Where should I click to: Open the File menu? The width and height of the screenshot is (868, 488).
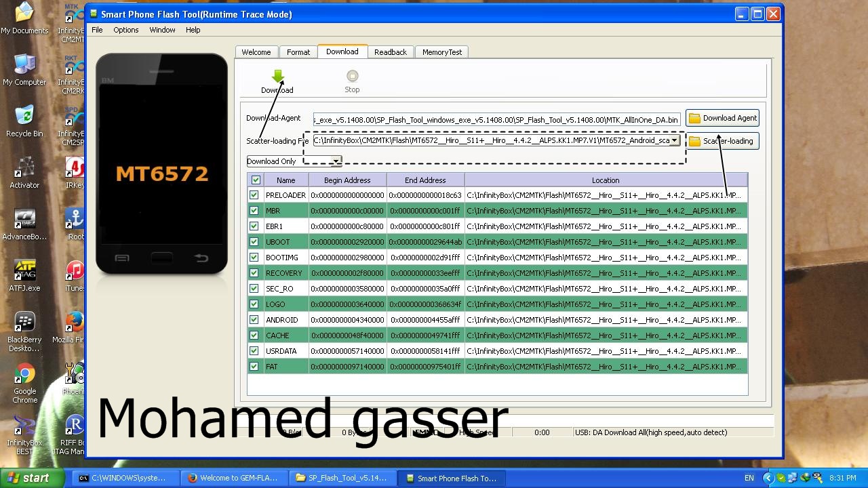97,30
